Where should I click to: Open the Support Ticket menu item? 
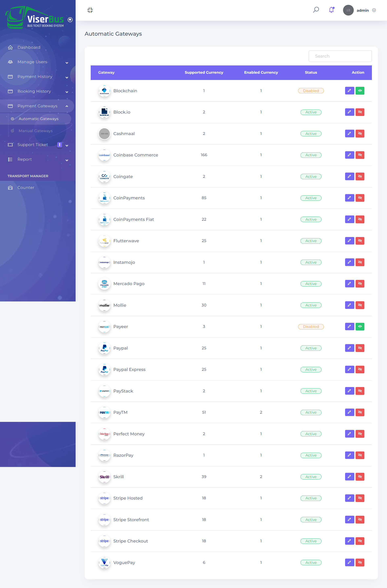[32, 145]
